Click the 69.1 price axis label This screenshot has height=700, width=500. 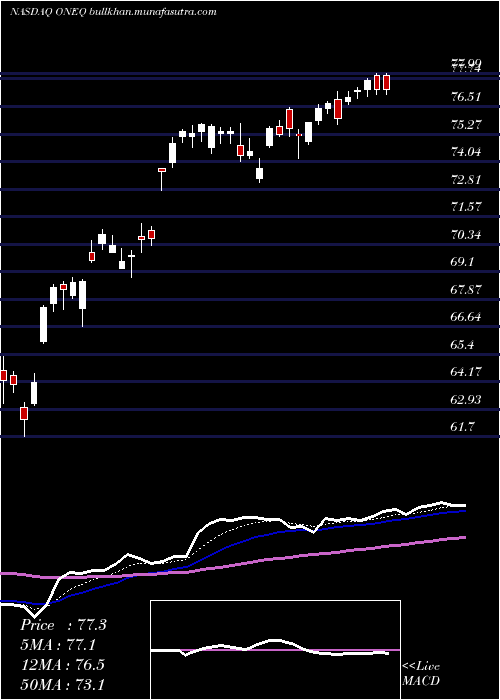[x=462, y=262]
